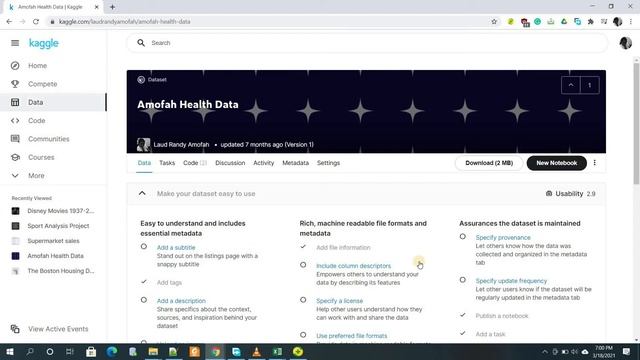
Task: Open Excel from the taskbar
Action: point(278,351)
